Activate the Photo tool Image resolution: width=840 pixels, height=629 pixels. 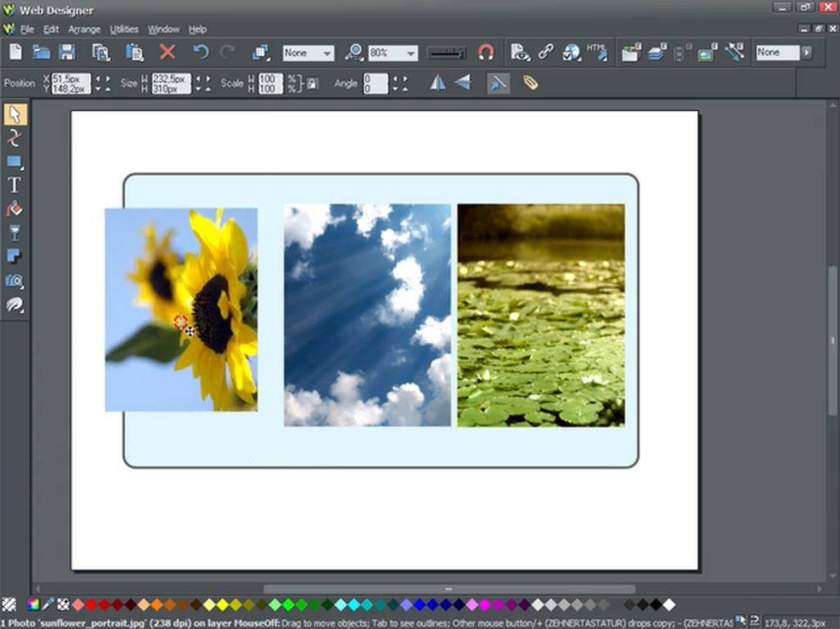13,280
